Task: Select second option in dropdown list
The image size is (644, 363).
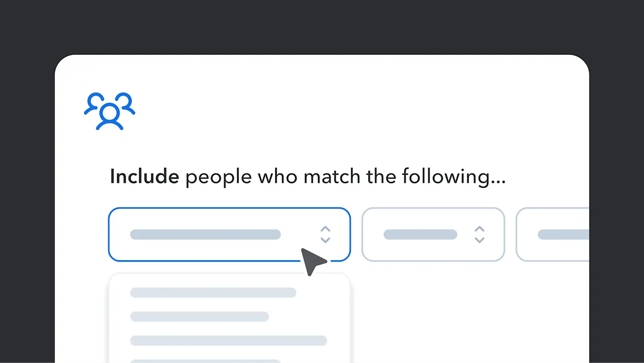Action: tap(199, 317)
